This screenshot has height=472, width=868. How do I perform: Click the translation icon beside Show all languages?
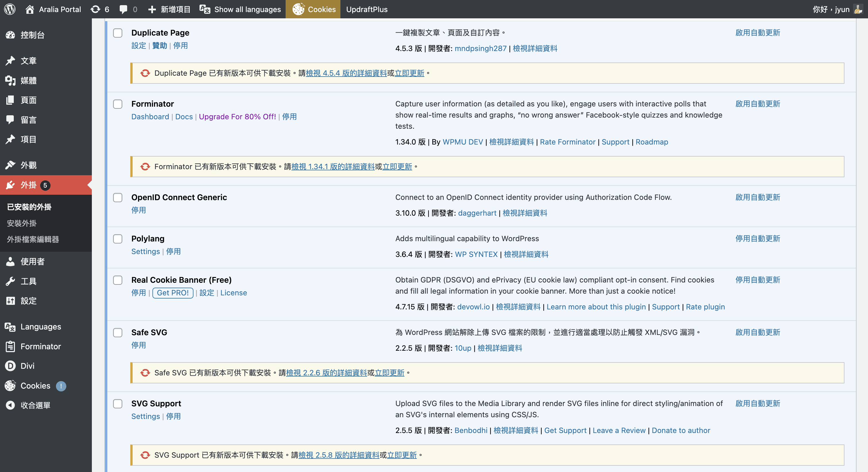205,9
